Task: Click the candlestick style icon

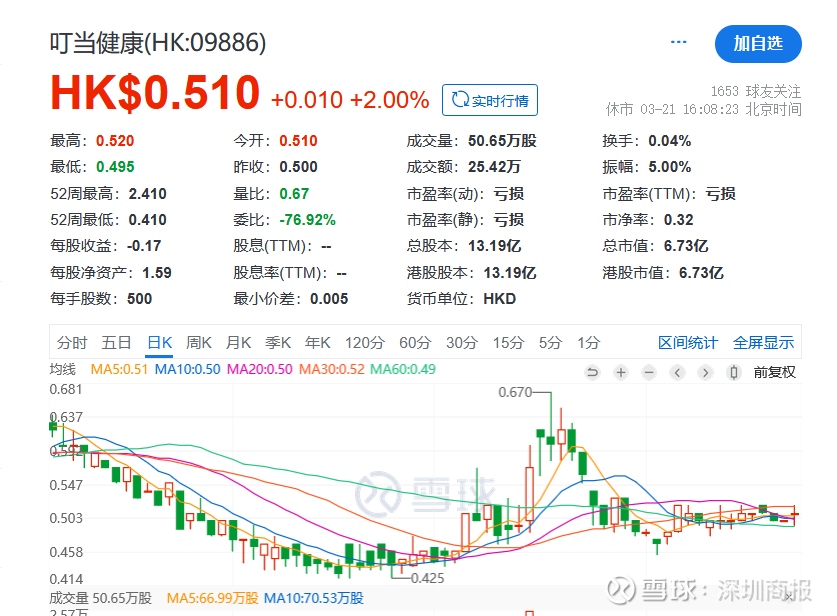Action: (x=734, y=372)
